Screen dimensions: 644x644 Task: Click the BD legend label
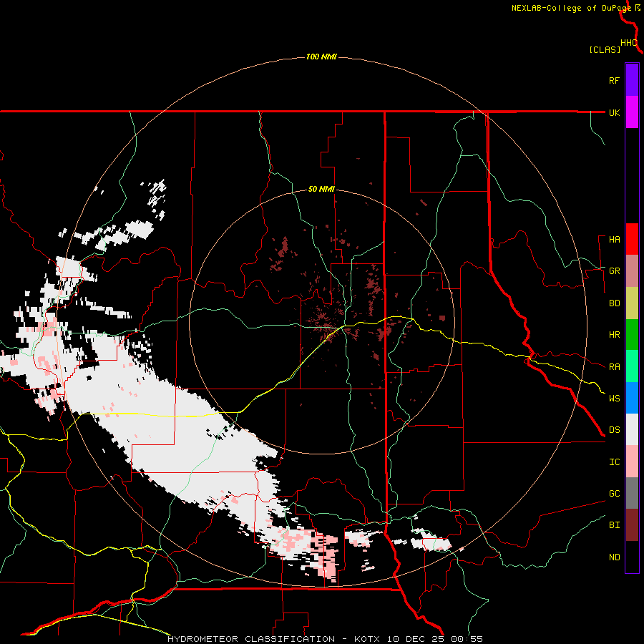pos(615,303)
